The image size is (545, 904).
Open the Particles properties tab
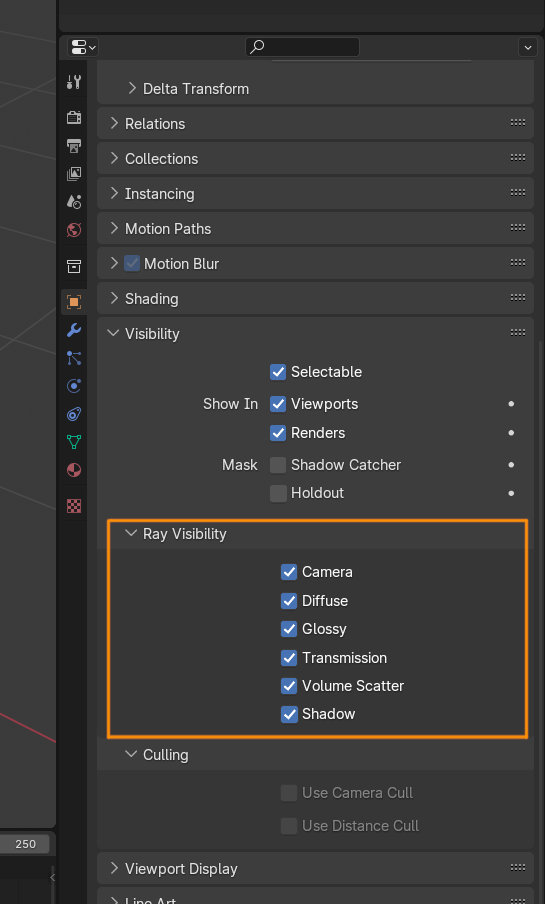74,358
